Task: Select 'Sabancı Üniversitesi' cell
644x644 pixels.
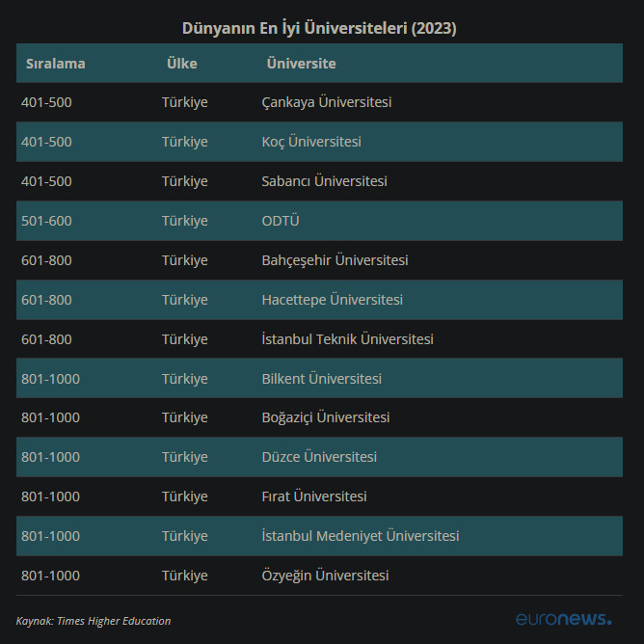Action: pos(325,181)
